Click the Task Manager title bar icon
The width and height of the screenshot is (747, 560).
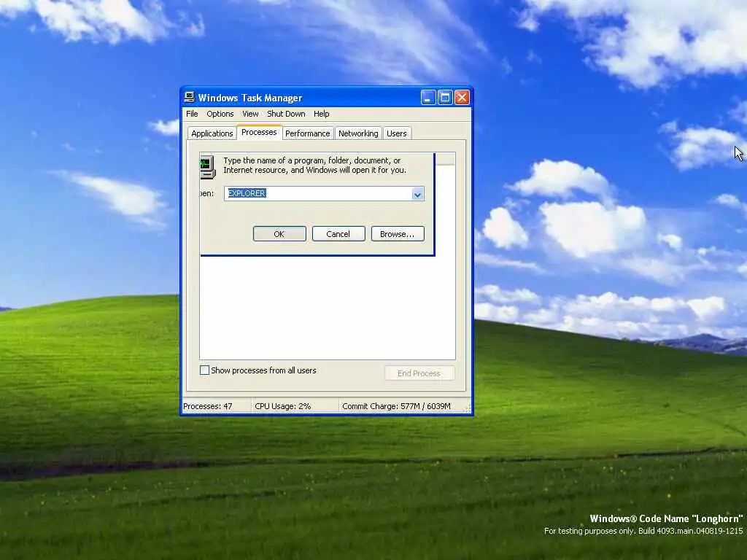(189, 97)
